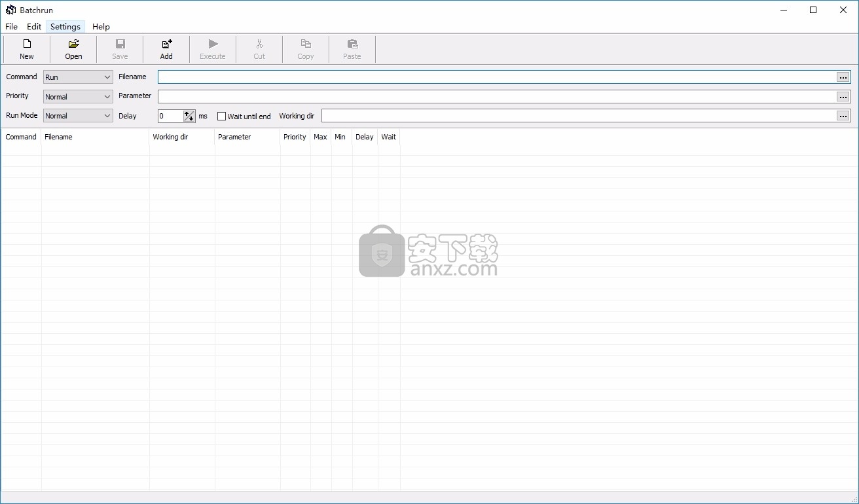The image size is (859, 504).
Task: Click the Delay milliseconds number field
Action: pos(171,116)
